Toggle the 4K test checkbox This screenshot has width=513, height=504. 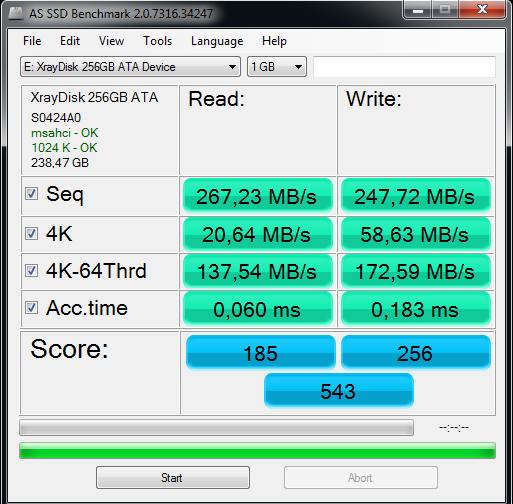[x=32, y=234]
